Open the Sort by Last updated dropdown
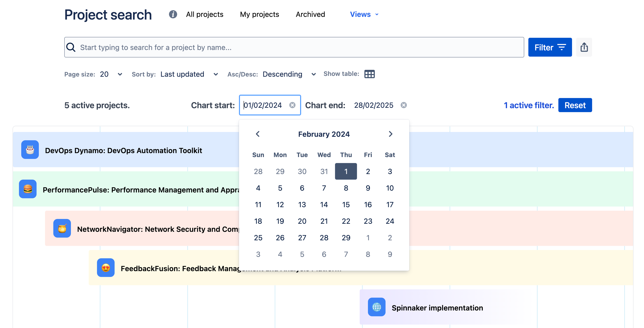The image size is (644, 328). pos(189,74)
